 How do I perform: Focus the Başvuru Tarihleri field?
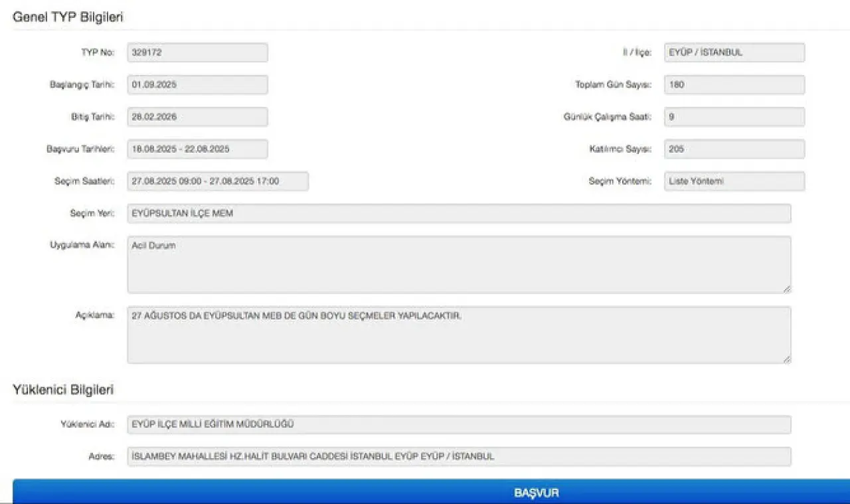197,149
